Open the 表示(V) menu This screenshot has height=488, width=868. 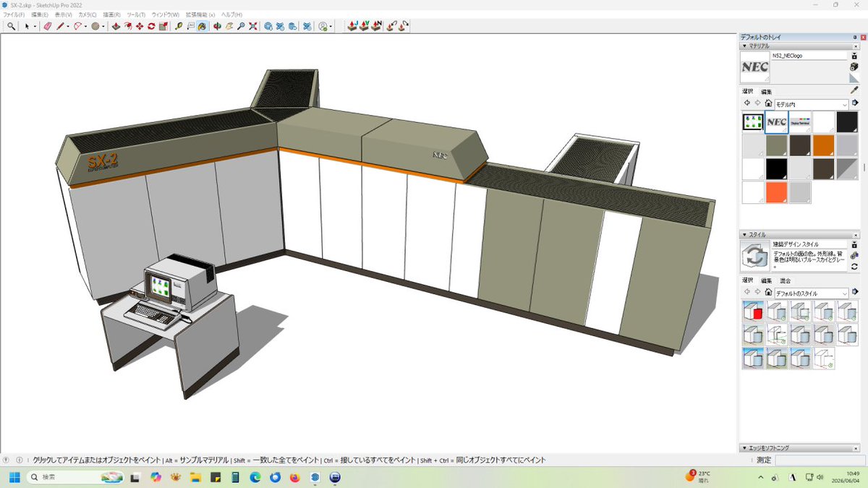[x=64, y=14]
